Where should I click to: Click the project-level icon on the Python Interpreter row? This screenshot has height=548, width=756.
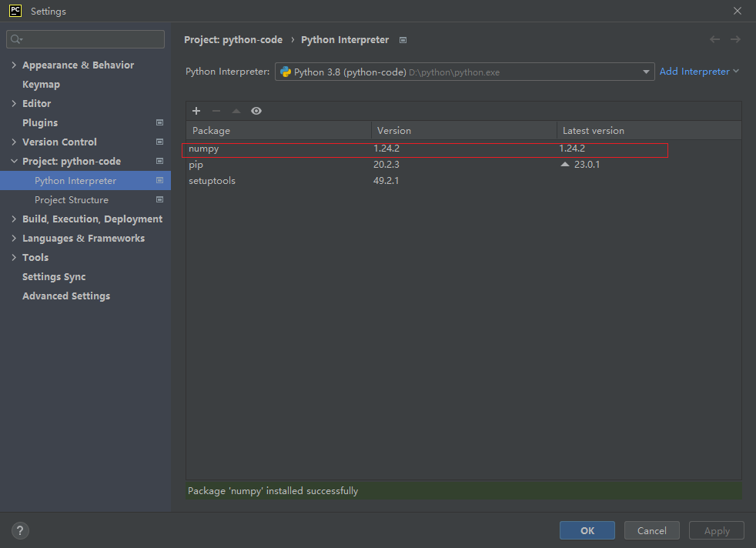[x=159, y=180]
